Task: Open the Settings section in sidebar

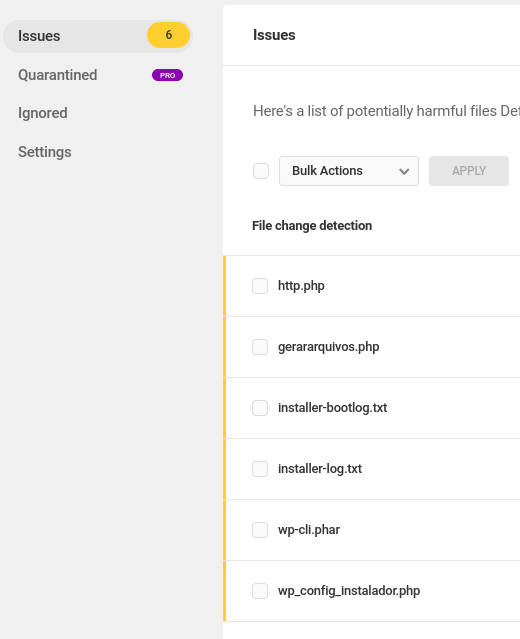Action: click(45, 152)
